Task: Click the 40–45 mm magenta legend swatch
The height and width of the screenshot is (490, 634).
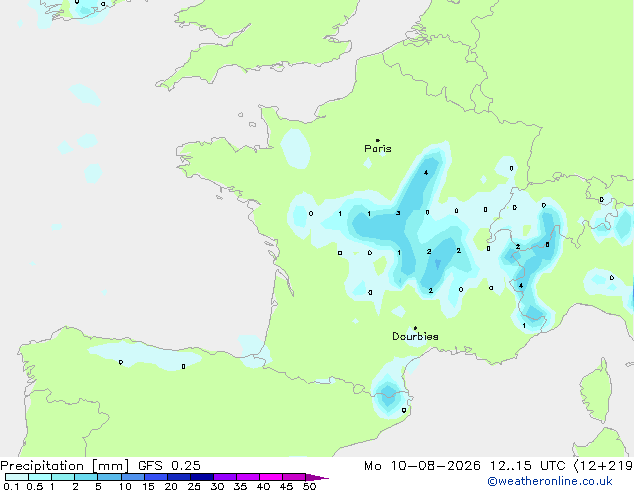Action: pos(271,477)
